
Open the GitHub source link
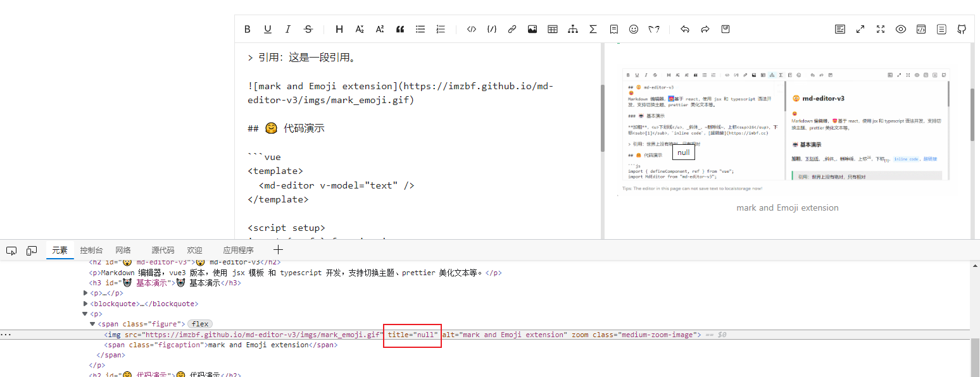click(x=962, y=29)
